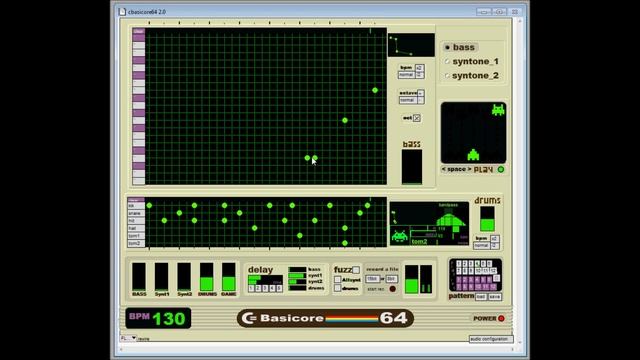
Task: Adjust the DRUMS mixer volume slider
Action: click(x=207, y=277)
